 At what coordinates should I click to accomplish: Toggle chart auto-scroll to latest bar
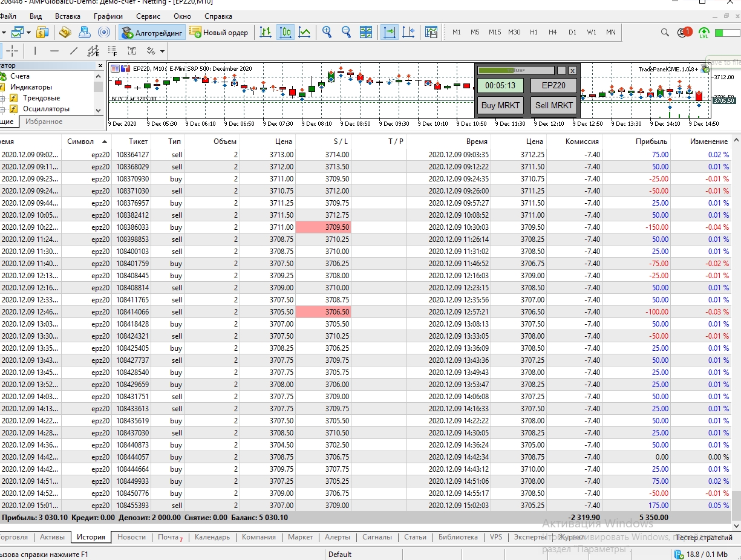coord(390,32)
